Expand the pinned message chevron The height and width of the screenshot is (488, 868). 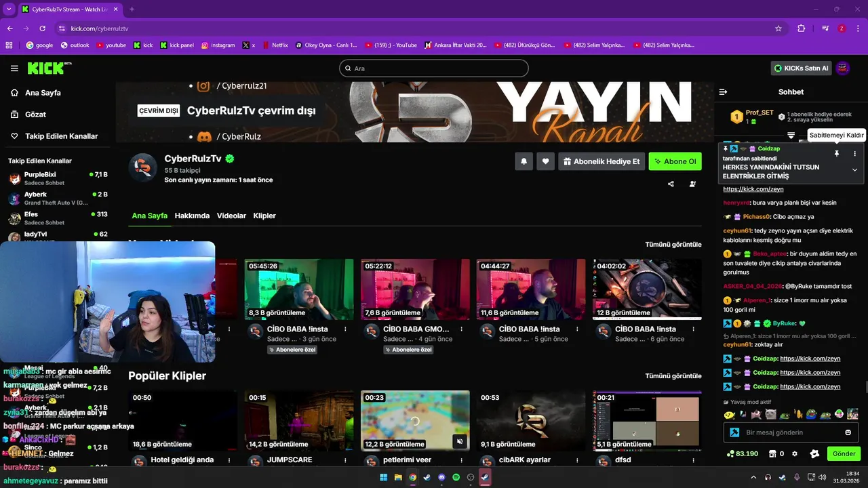(854, 169)
